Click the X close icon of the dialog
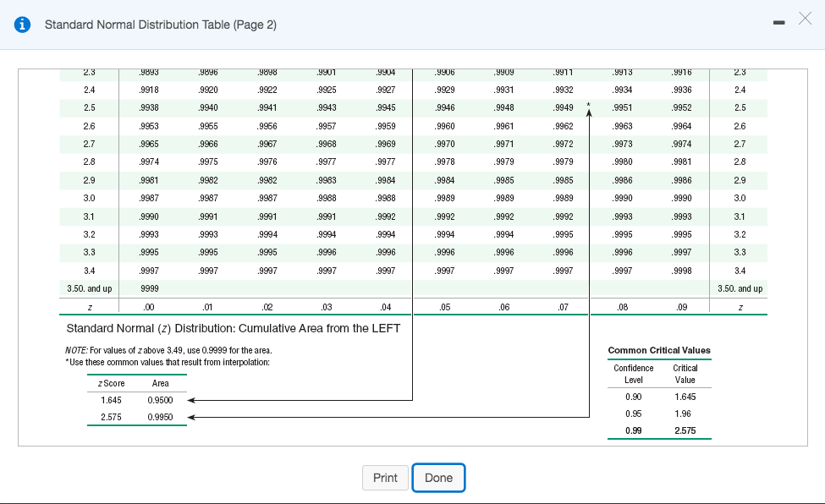This screenshot has width=825, height=504. [x=805, y=19]
